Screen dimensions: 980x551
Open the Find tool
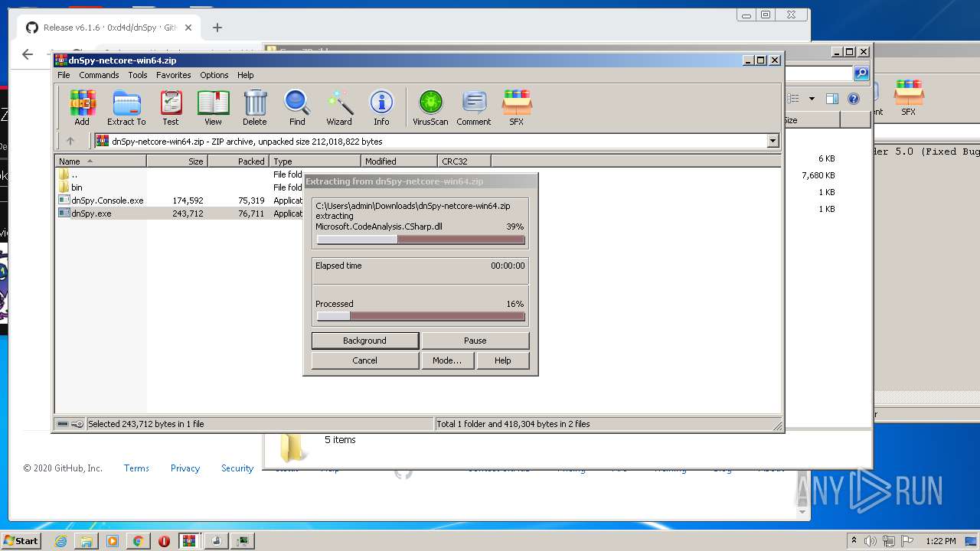[297, 107]
